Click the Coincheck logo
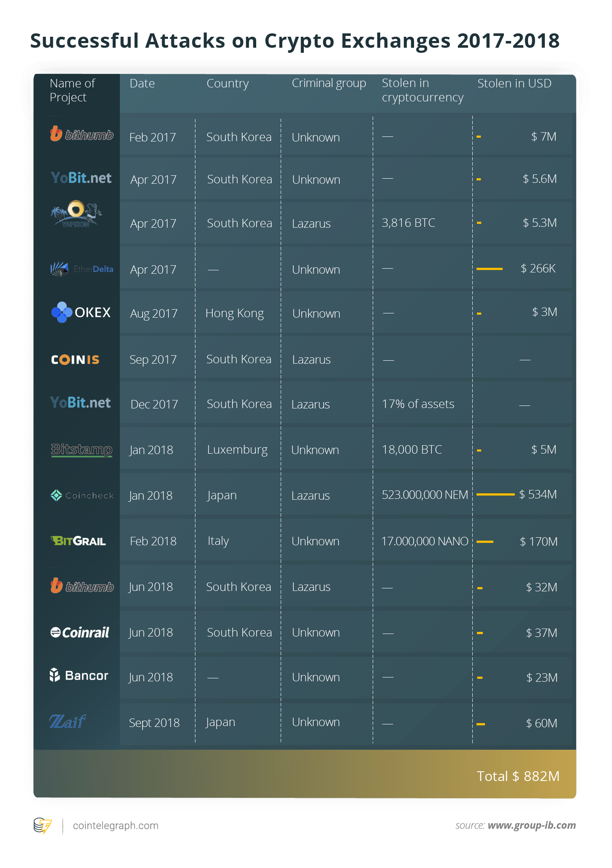 (x=82, y=495)
